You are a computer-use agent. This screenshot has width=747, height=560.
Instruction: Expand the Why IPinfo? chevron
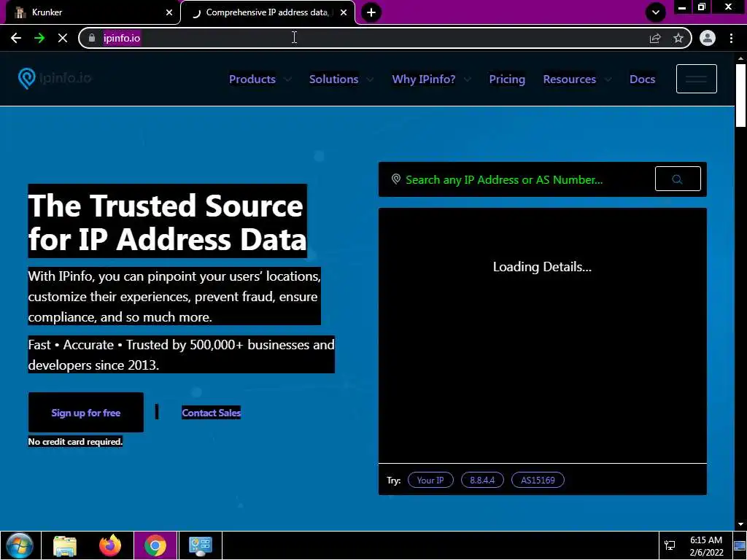(x=468, y=79)
